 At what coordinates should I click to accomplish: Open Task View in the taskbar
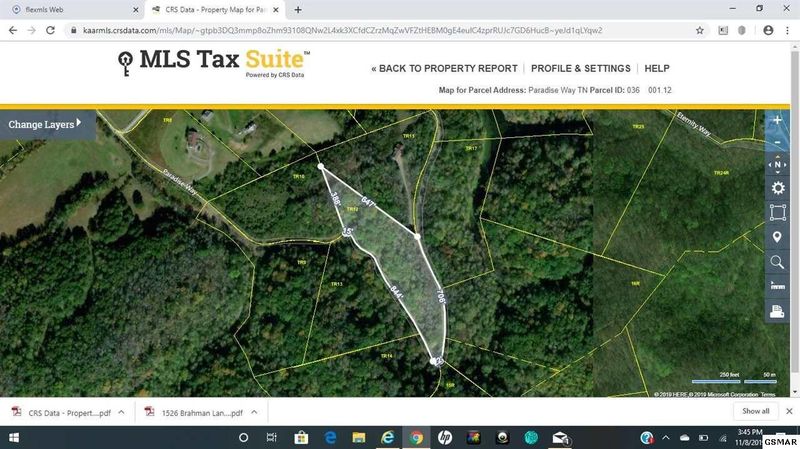click(x=271, y=438)
